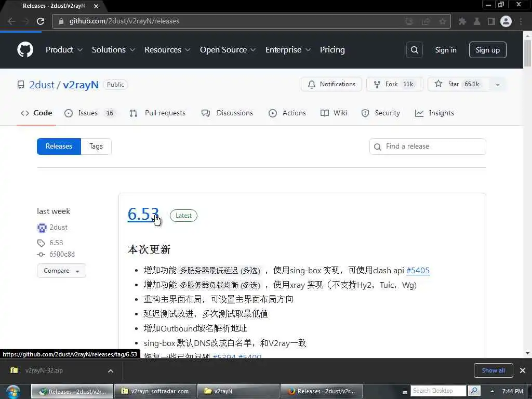Switch to the Code tab
The height and width of the screenshot is (399, 532).
point(36,113)
